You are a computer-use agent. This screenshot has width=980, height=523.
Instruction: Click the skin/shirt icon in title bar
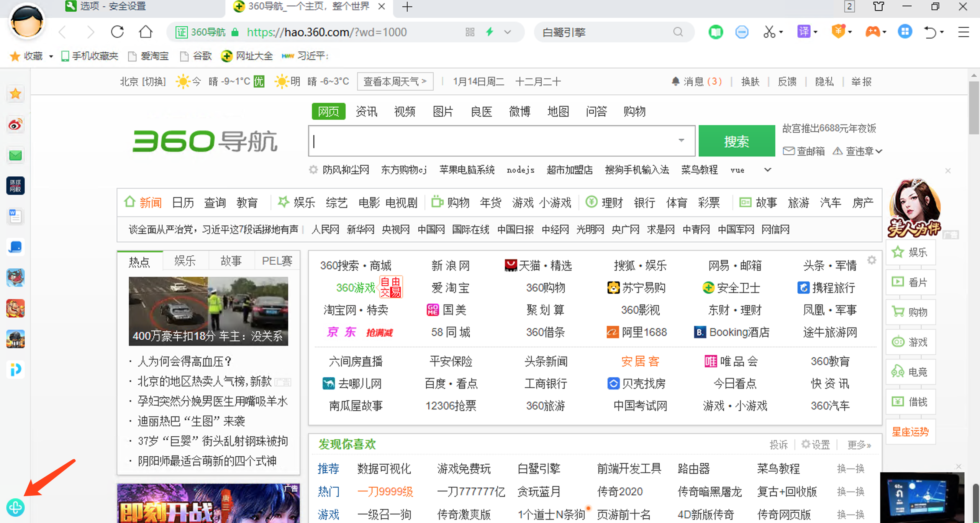[x=878, y=7]
